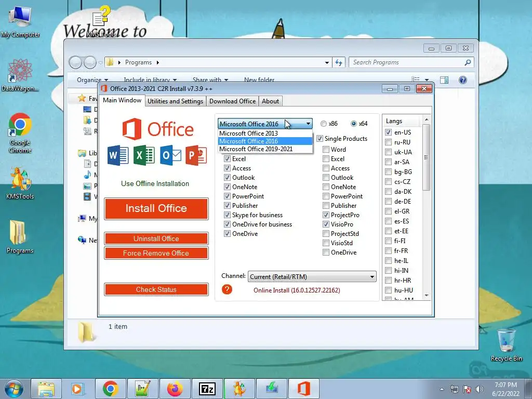This screenshot has width=532, height=399.
Task: Open Windows Explorer from the taskbar
Action: click(x=46, y=389)
